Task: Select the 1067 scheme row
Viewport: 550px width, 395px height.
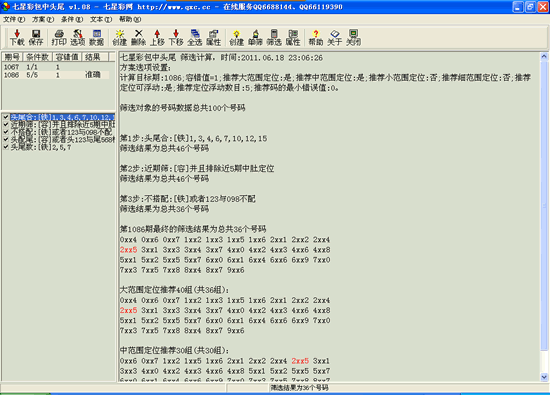Action: (56, 67)
